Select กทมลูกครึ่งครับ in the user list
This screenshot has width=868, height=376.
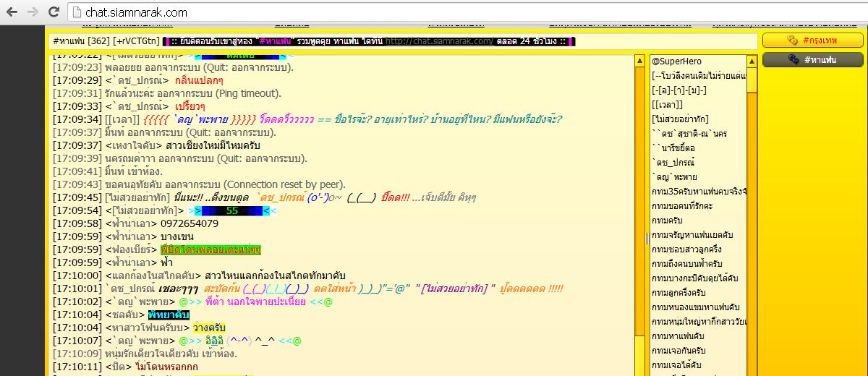[x=678, y=293]
